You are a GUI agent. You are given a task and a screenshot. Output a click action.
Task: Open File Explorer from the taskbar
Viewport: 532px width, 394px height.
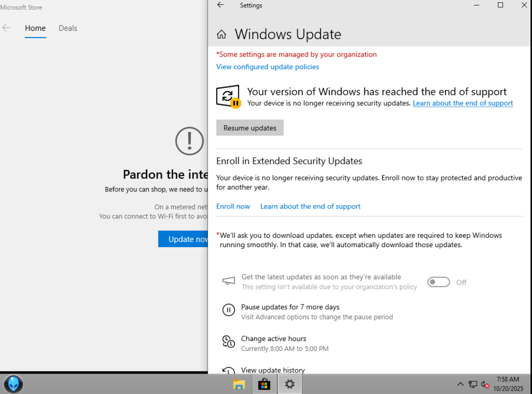tap(239, 384)
